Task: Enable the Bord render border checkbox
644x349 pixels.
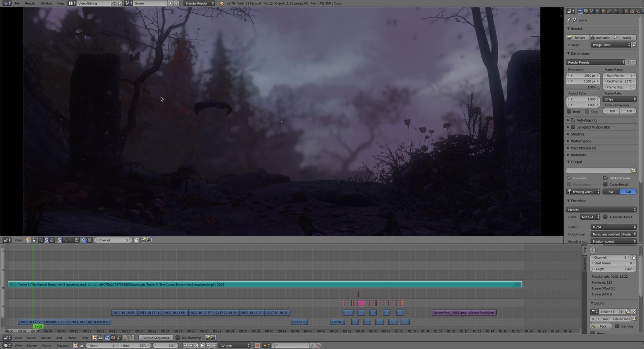Action: [x=569, y=111]
